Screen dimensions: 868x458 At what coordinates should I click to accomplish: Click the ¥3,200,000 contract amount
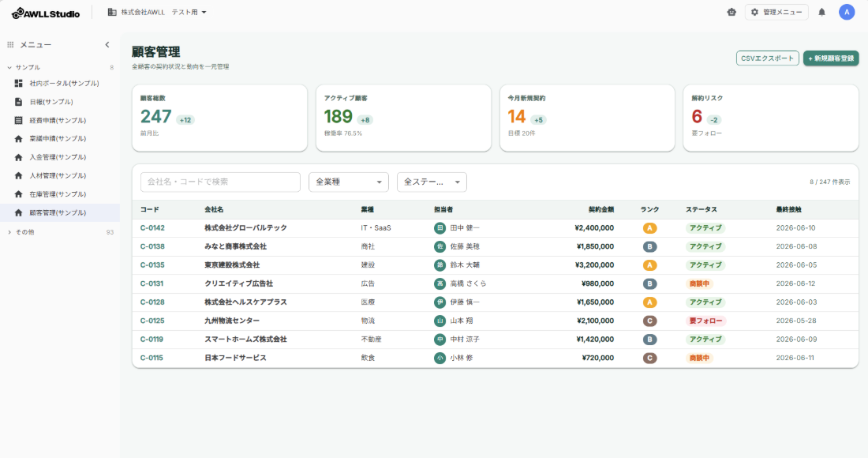pyautogui.click(x=594, y=265)
